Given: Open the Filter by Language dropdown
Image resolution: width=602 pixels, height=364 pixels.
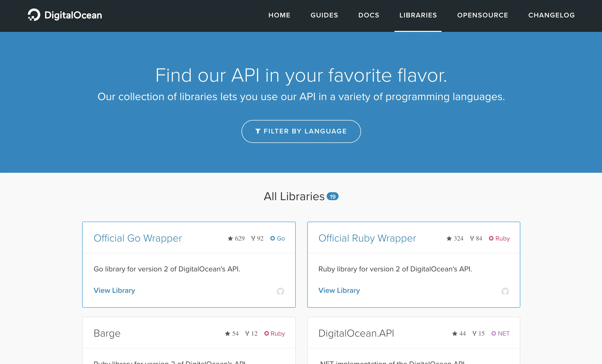Looking at the screenshot, I should point(301,131).
